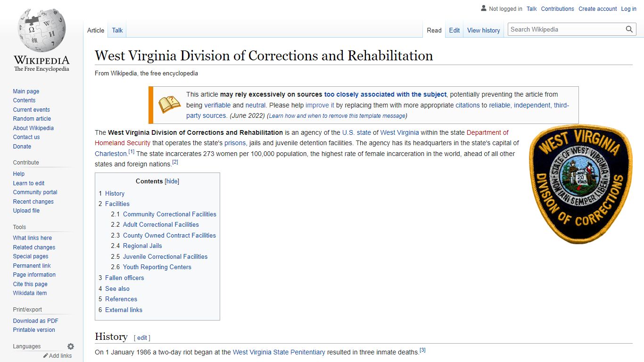Image resolution: width=644 pixels, height=362 pixels.
Task: Open the Help link
Action: tap(19, 174)
